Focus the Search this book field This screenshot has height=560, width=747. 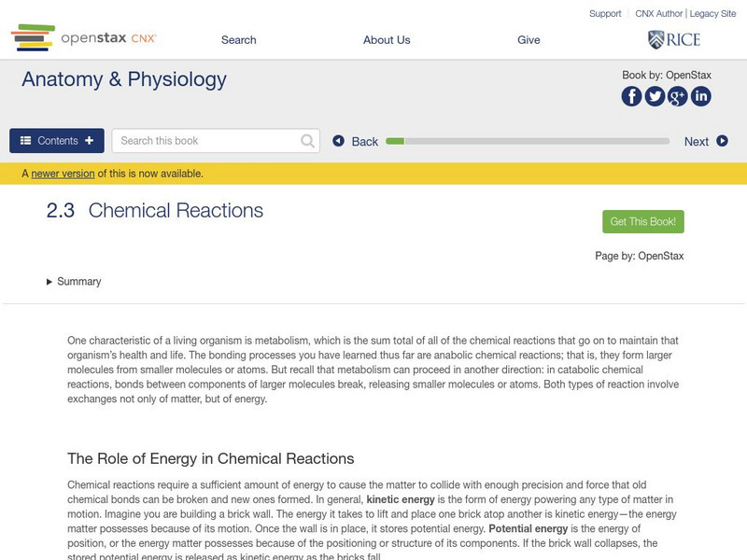(205, 141)
